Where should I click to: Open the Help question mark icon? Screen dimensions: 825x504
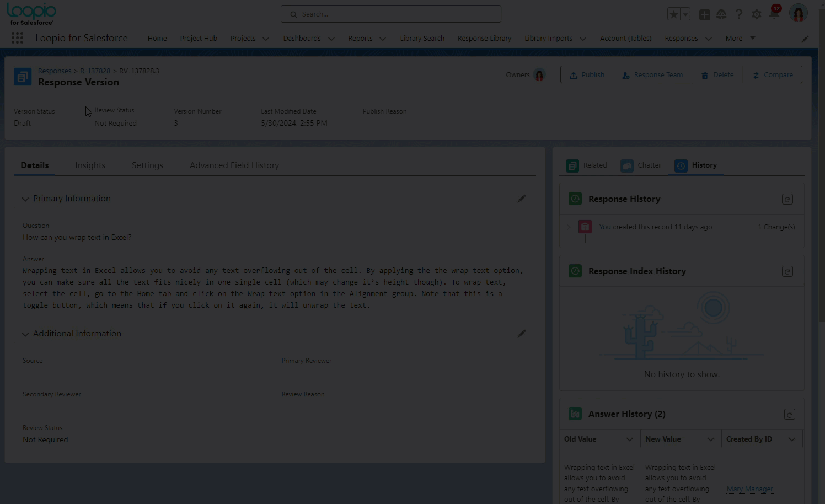[739, 14]
